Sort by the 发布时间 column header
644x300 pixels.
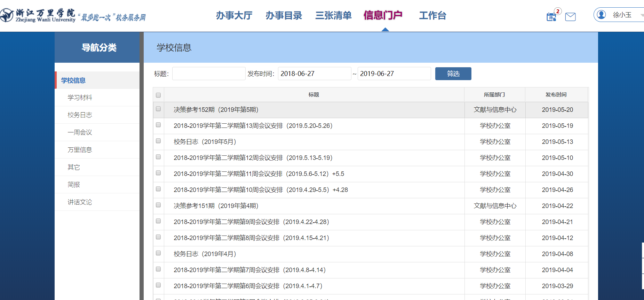tap(556, 95)
